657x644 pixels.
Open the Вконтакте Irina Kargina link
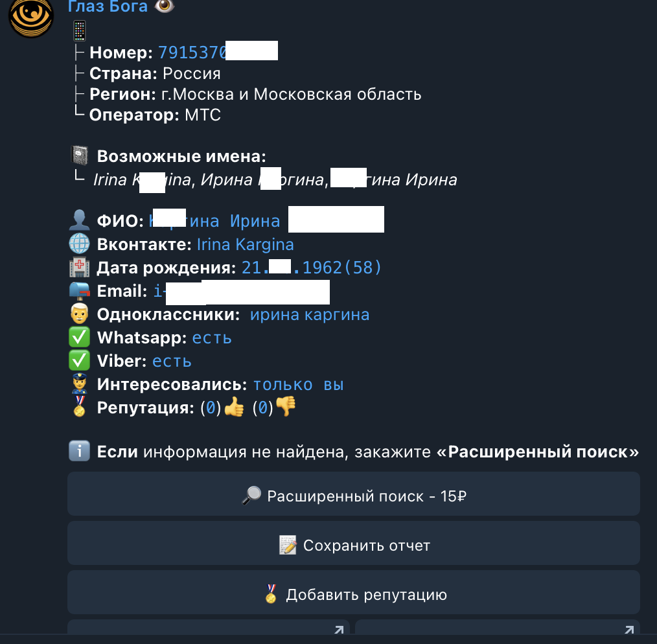245,244
